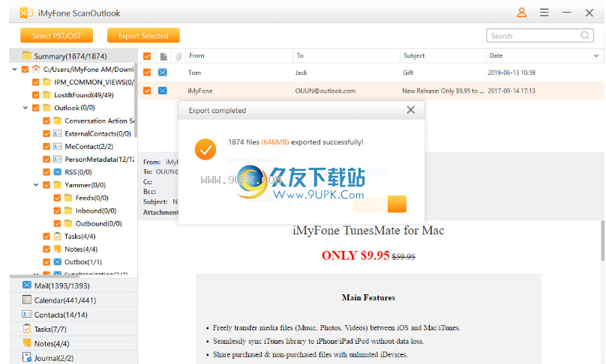Image resolution: width=606 pixels, height=364 pixels.
Task: Collapse the Yammer(0/0) tree node
Action: coord(36,185)
